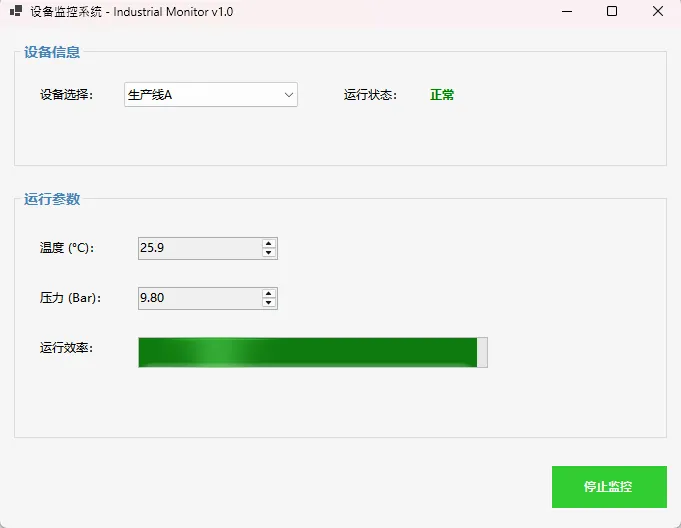Increase the 压力 value with the up arrow
The height and width of the screenshot is (528, 681).
click(268, 293)
